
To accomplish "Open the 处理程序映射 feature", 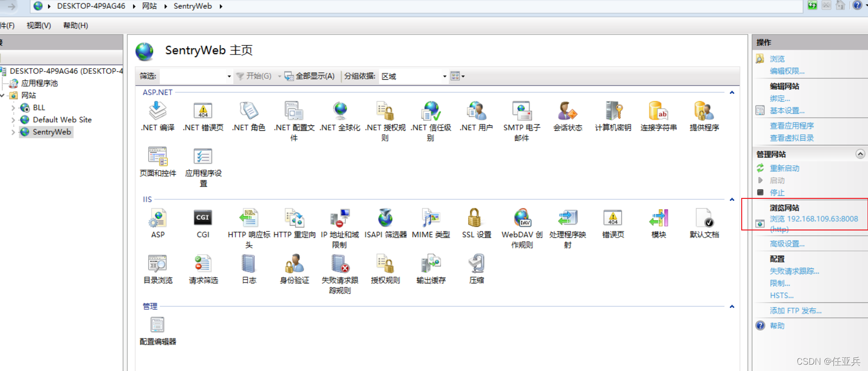I will 567,228.
